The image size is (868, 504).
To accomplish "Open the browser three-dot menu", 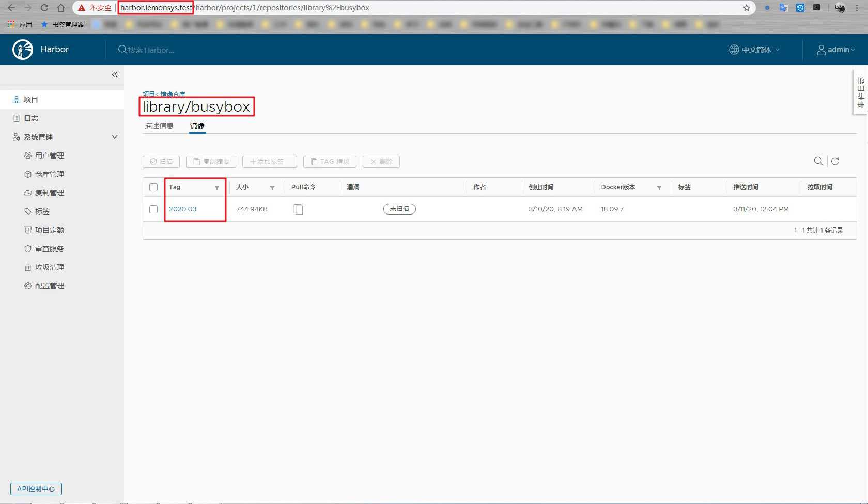I will 857,8.
